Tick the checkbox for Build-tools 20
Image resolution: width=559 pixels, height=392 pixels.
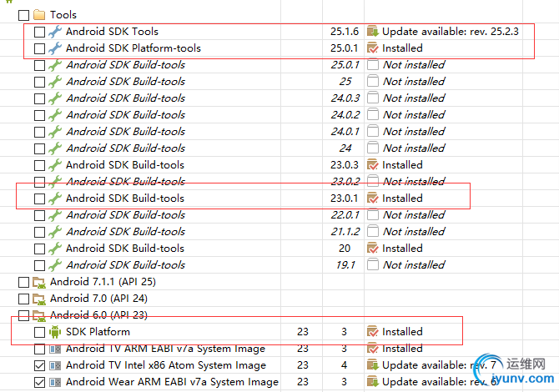39,249
